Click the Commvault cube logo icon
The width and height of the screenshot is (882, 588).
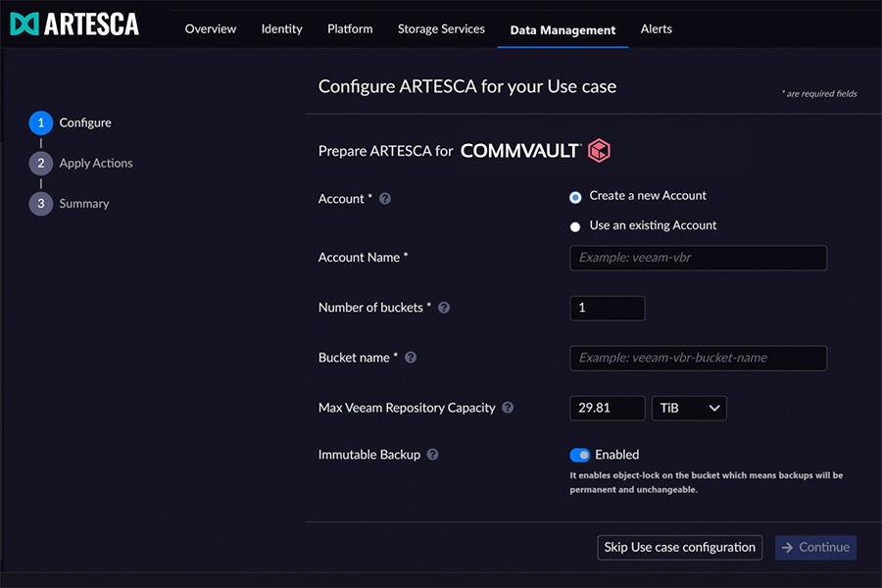pos(599,150)
